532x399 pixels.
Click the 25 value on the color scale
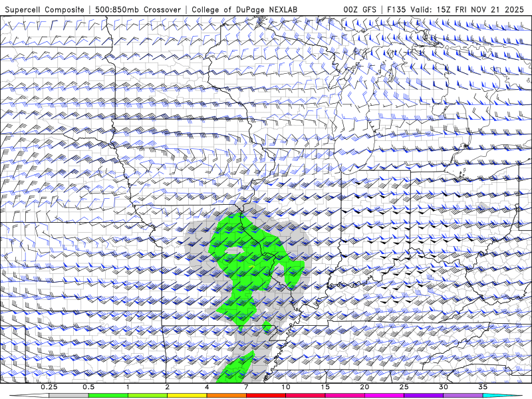pos(404,387)
